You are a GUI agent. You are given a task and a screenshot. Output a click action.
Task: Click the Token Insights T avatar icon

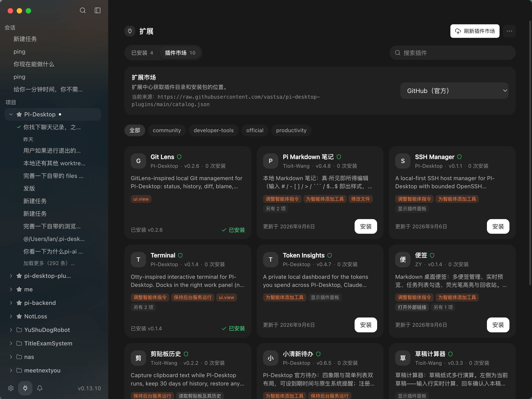pyautogui.click(x=270, y=259)
